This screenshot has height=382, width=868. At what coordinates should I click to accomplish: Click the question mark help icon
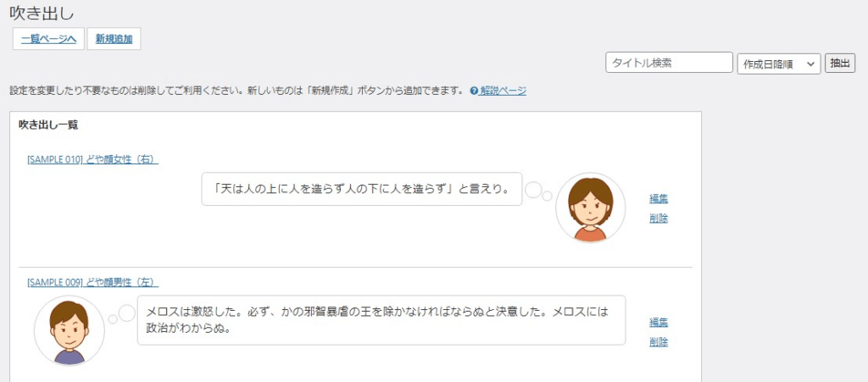pyautogui.click(x=473, y=91)
